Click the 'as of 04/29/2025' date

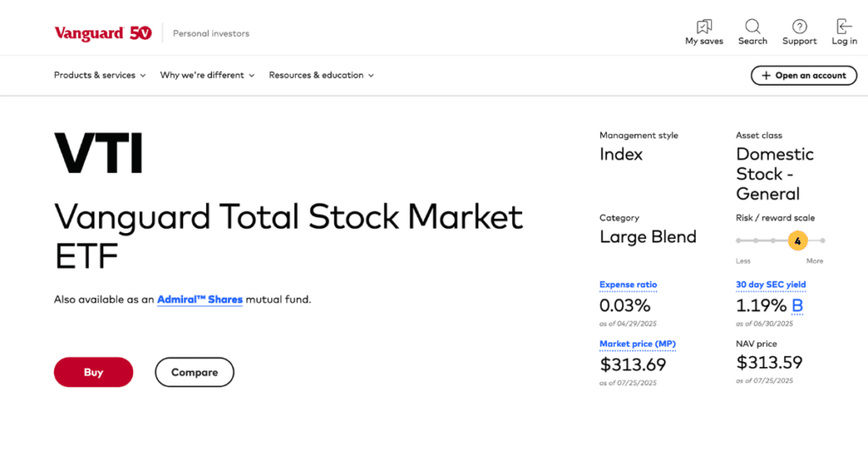[628, 324]
